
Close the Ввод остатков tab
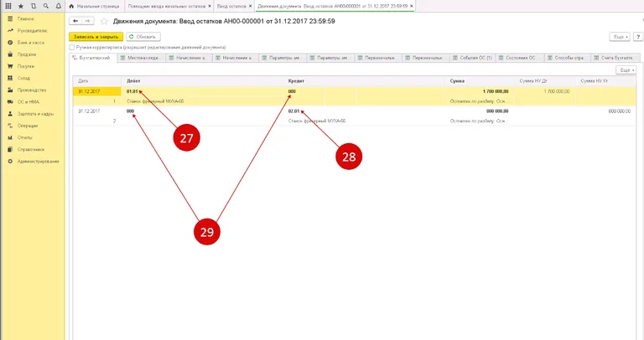click(250, 6)
